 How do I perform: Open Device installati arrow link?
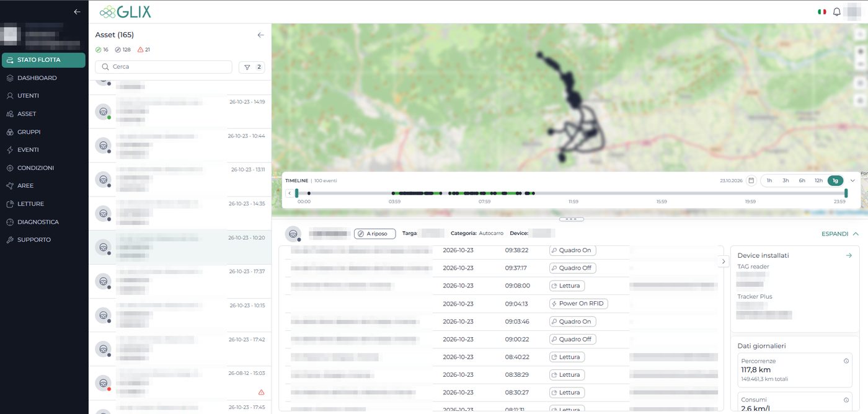pyautogui.click(x=849, y=255)
